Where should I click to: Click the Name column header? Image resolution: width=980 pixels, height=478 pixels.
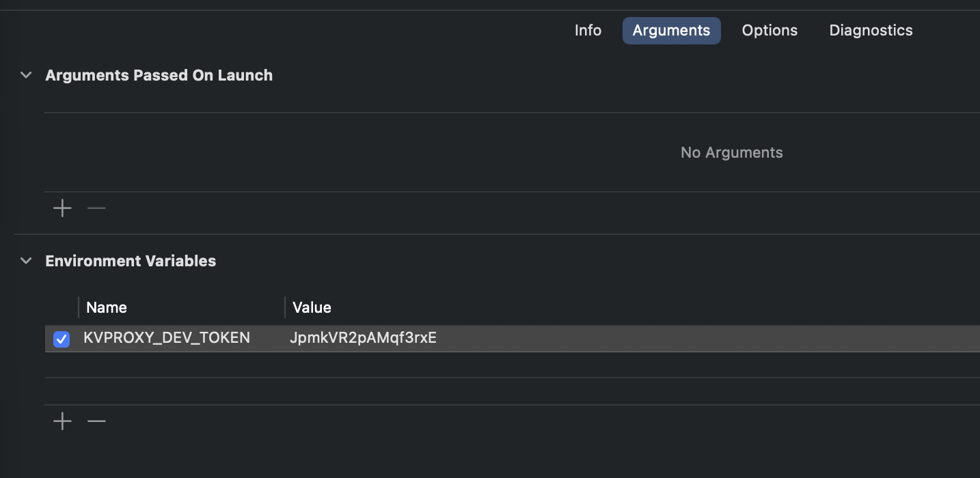tap(107, 308)
